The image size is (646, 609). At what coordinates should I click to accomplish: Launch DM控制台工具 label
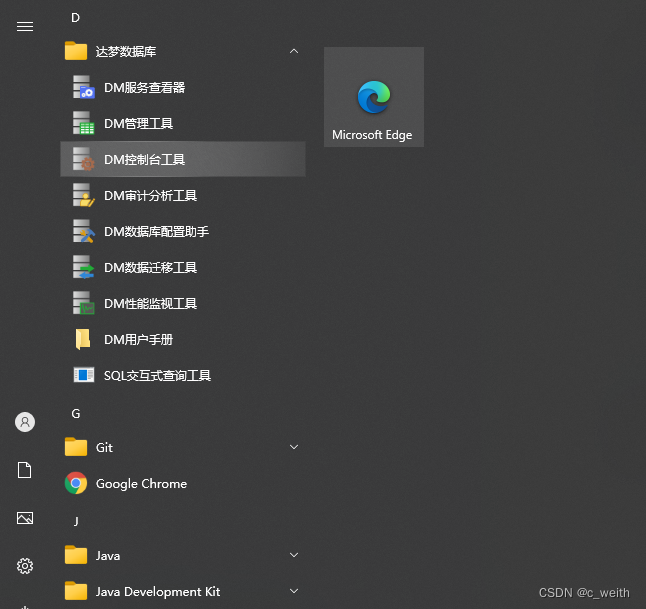pyautogui.click(x=145, y=159)
